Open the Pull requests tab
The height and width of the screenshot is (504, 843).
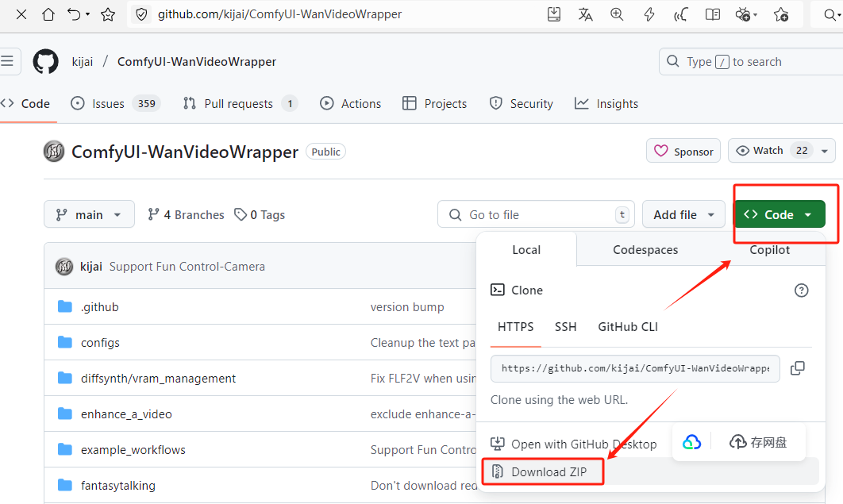coord(240,104)
